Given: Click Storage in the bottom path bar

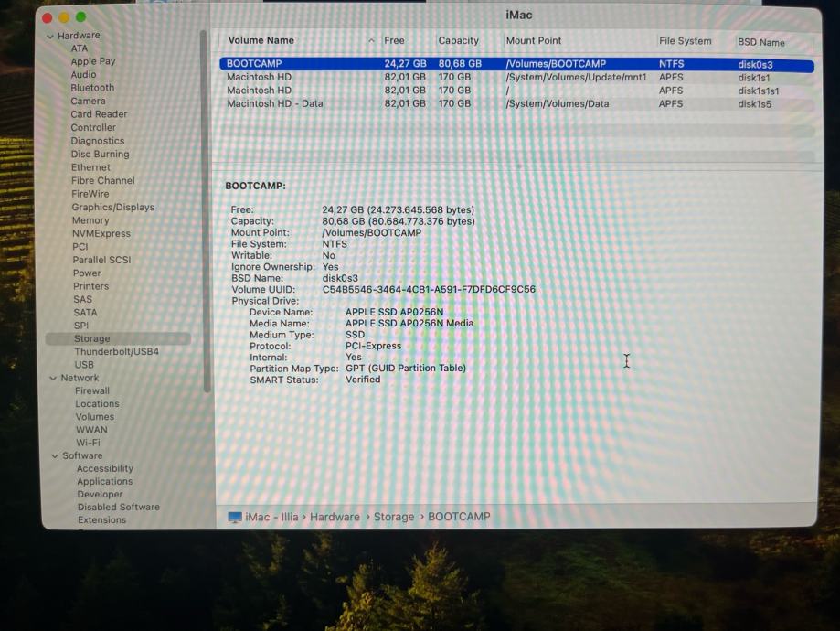Looking at the screenshot, I should (x=394, y=517).
